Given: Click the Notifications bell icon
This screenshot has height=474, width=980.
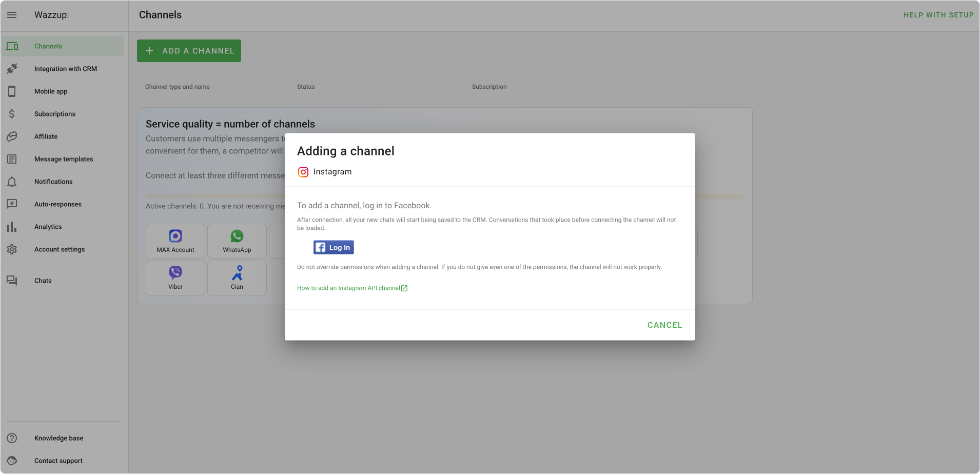Looking at the screenshot, I should click(x=12, y=182).
